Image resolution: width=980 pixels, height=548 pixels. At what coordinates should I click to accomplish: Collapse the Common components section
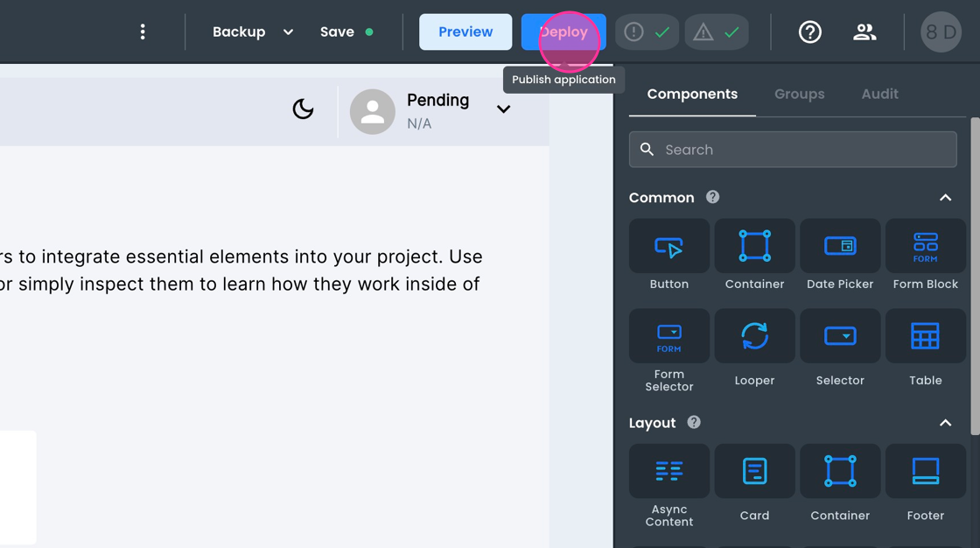point(945,198)
